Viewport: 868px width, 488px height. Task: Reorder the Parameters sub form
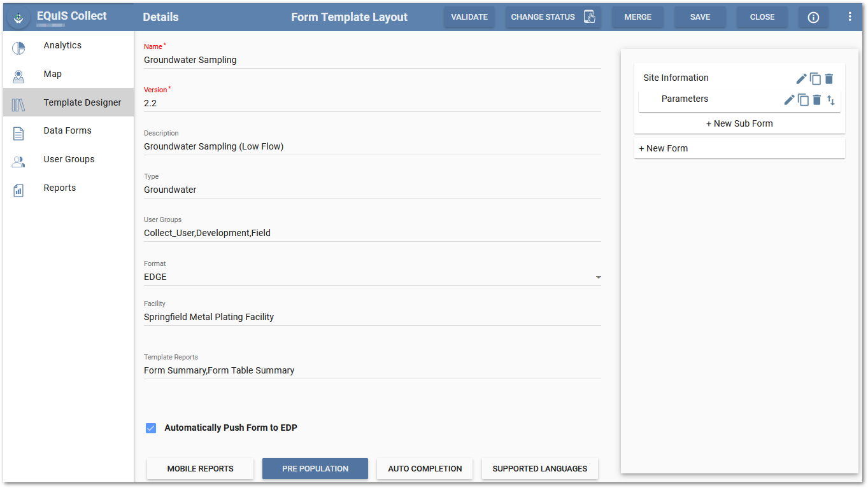[x=830, y=100]
